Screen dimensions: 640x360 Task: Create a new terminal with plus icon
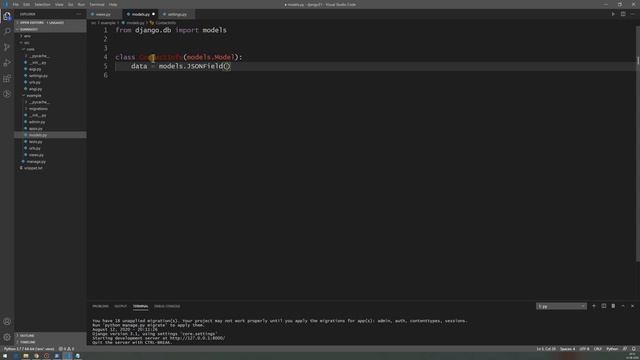pos(594,306)
